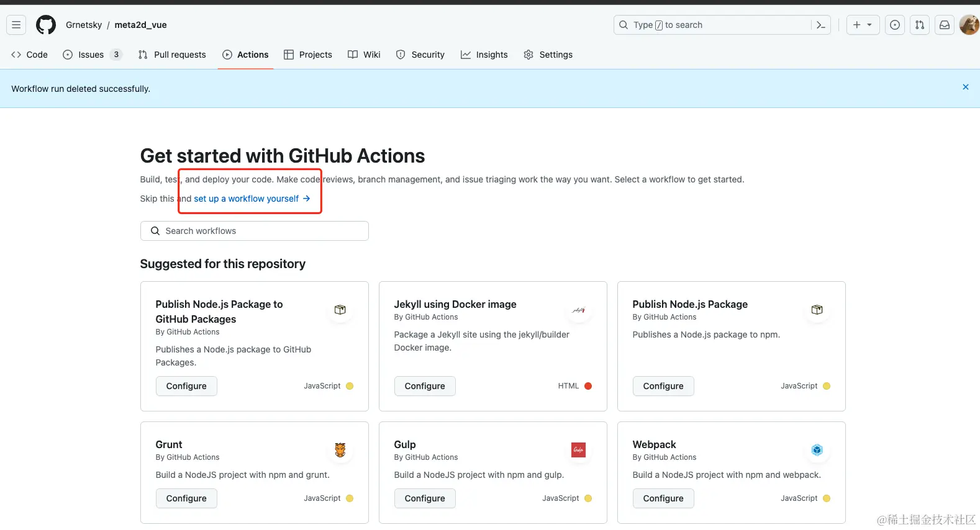Expand the create new plus dropdown

point(863,25)
